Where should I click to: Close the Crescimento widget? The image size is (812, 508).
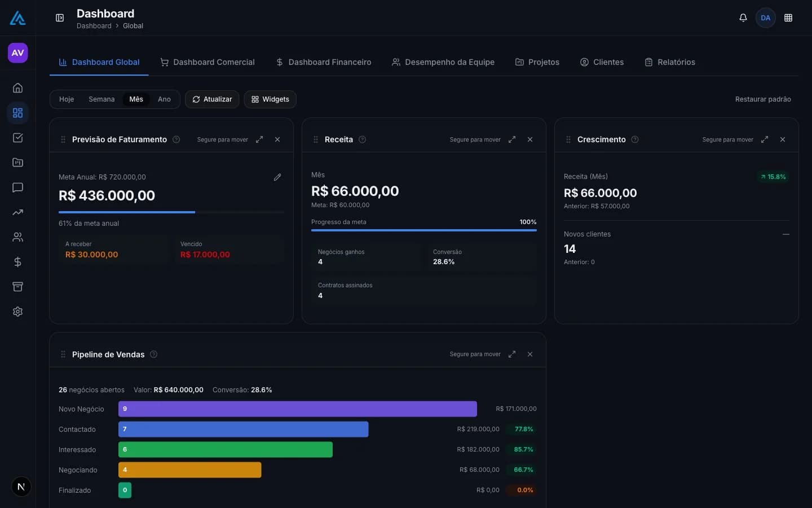click(x=783, y=139)
